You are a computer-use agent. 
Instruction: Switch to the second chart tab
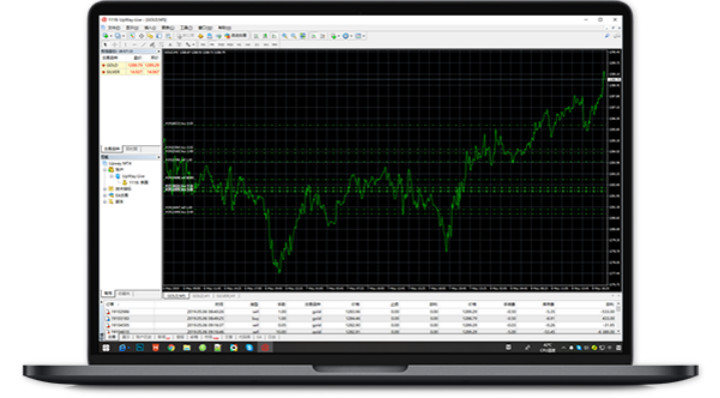click(201, 296)
